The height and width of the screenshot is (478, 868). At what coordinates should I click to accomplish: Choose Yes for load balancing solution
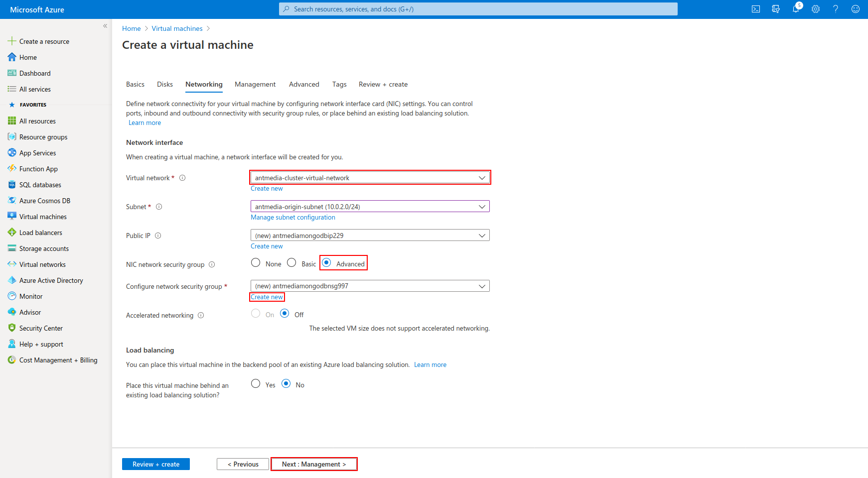pyautogui.click(x=256, y=383)
